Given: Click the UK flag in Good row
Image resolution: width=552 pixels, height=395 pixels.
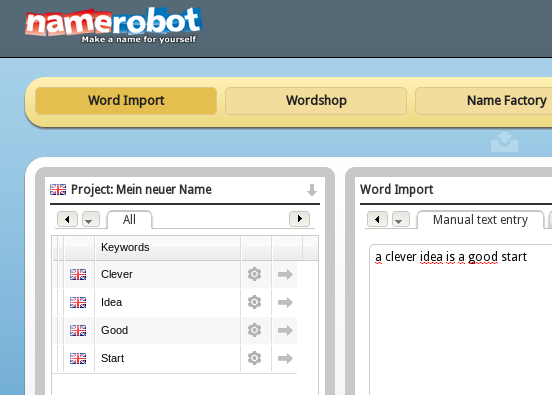Looking at the screenshot, I should (x=78, y=330).
